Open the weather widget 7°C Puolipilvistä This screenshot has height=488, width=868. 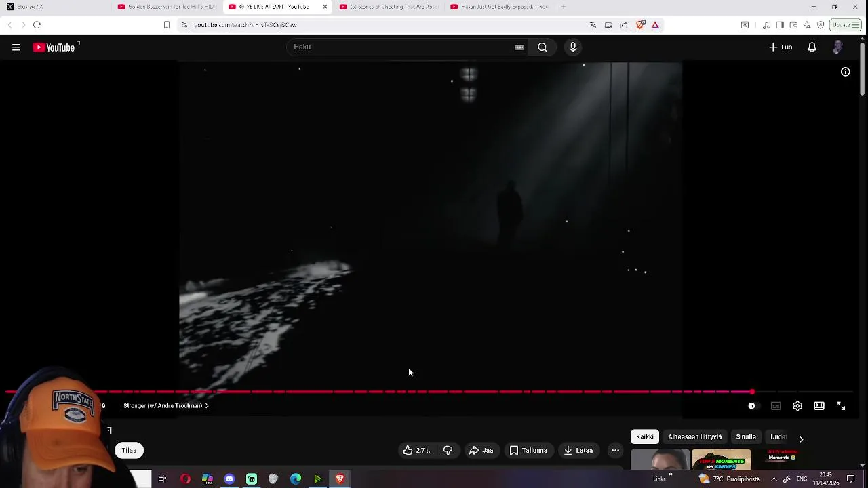(730, 479)
